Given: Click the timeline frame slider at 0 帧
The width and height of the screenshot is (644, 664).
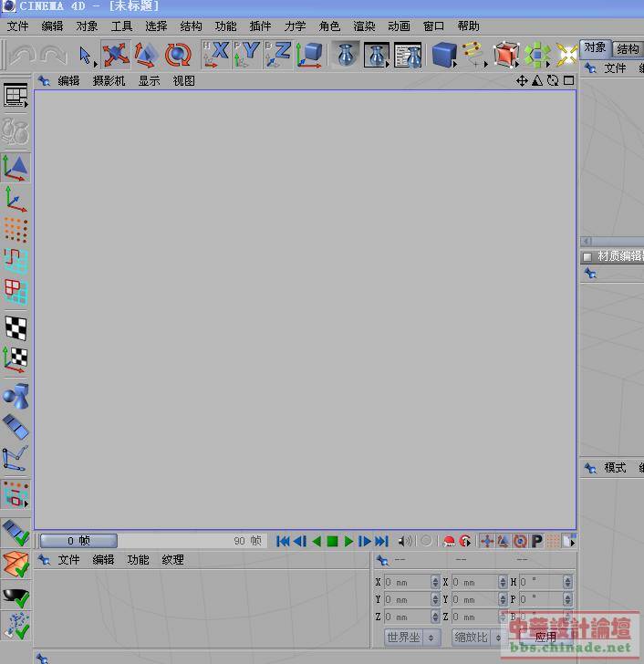Looking at the screenshot, I should click(x=78, y=541).
